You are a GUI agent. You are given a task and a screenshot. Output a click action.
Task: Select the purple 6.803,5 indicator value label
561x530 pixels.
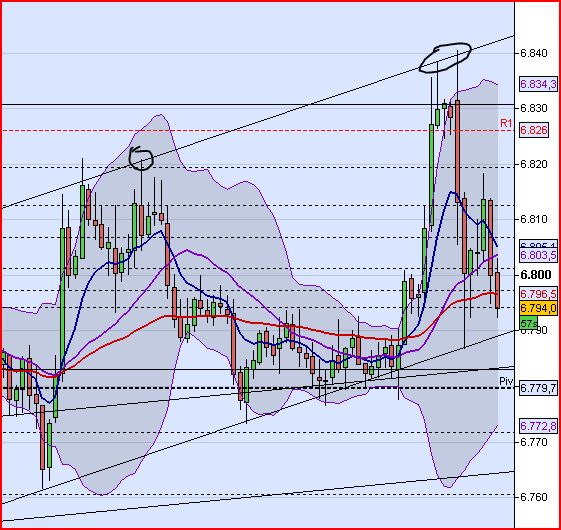538,255
